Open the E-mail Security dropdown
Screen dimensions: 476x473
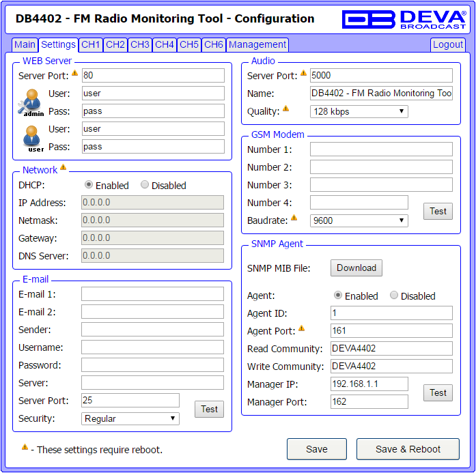click(x=130, y=418)
